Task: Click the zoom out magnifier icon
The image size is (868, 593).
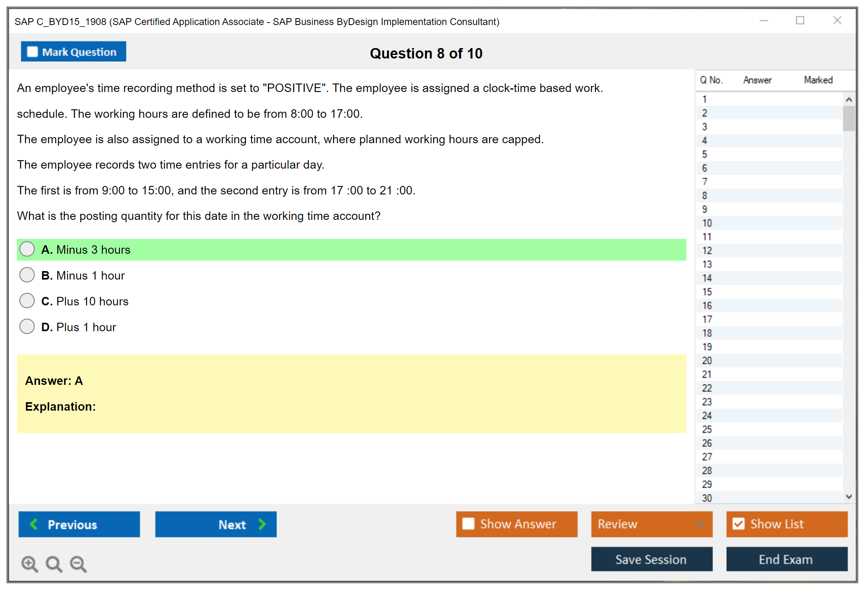Action: pyautogui.click(x=78, y=564)
